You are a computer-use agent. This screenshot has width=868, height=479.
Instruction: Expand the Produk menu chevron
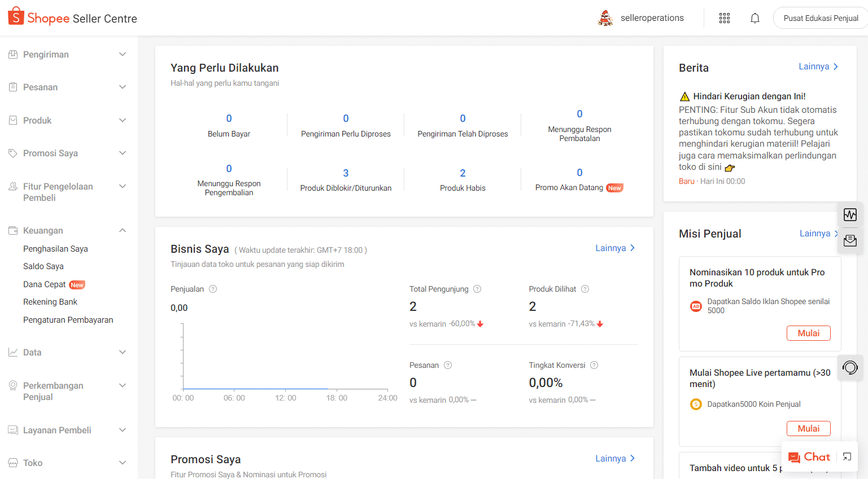123,120
